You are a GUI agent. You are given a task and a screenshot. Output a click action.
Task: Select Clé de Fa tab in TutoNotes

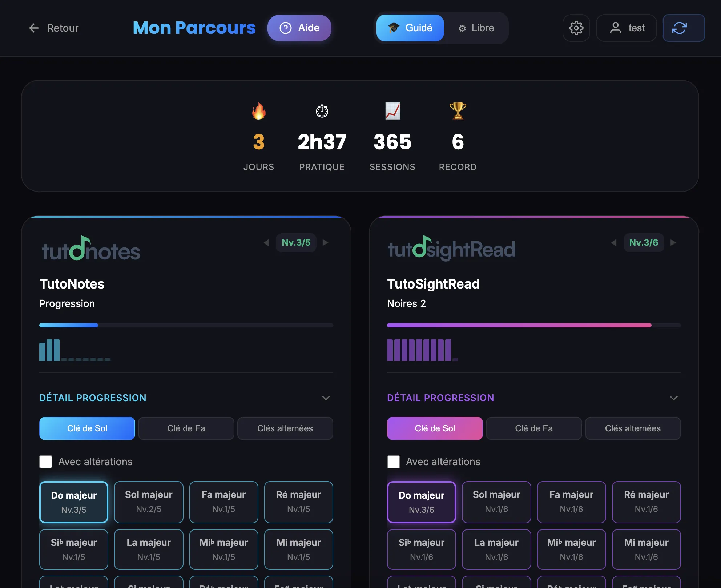pos(186,428)
